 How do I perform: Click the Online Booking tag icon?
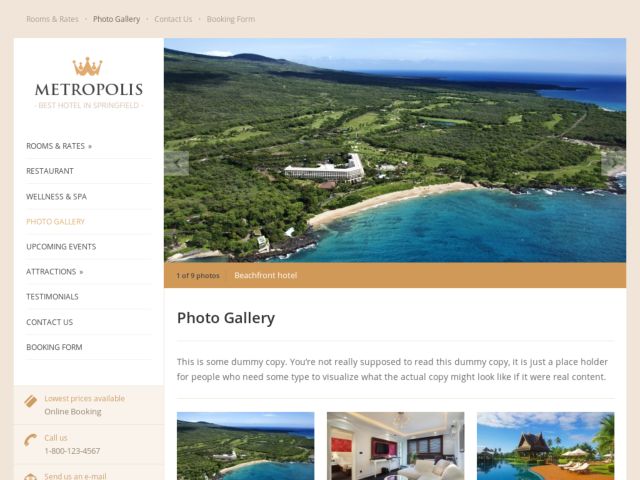(31, 401)
